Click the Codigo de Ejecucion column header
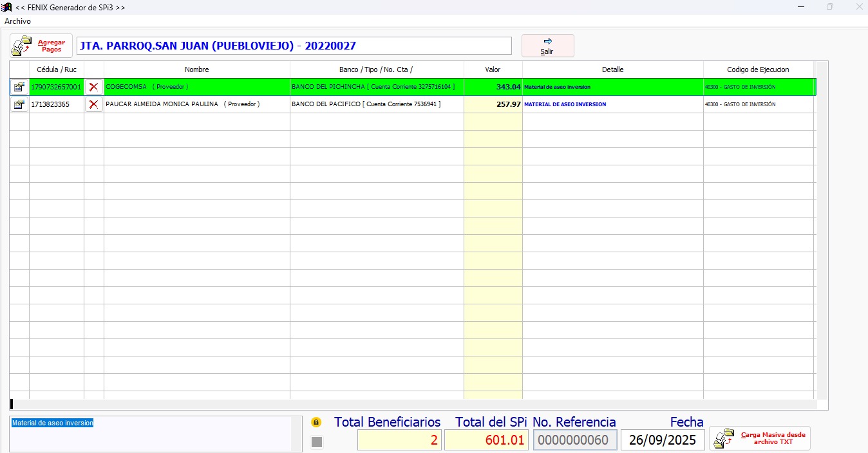Image resolution: width=868 pixels, height=453 pixels. click(x=758, y=69)
